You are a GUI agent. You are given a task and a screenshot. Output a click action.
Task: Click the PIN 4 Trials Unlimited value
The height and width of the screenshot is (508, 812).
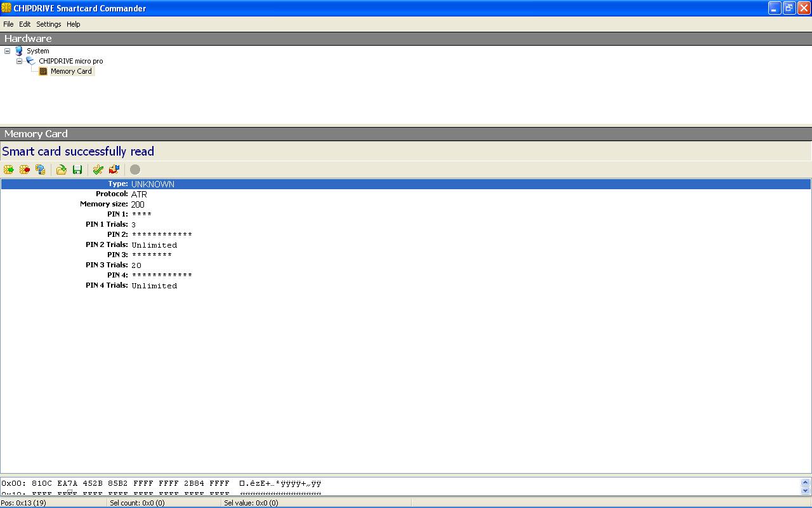tap(154, 286)
